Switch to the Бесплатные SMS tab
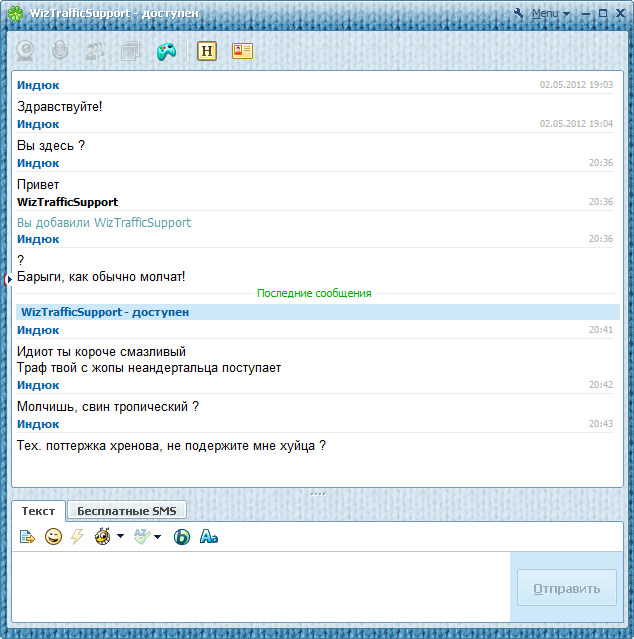Viewport: 634px width, 639px height. tap(127, 511)
